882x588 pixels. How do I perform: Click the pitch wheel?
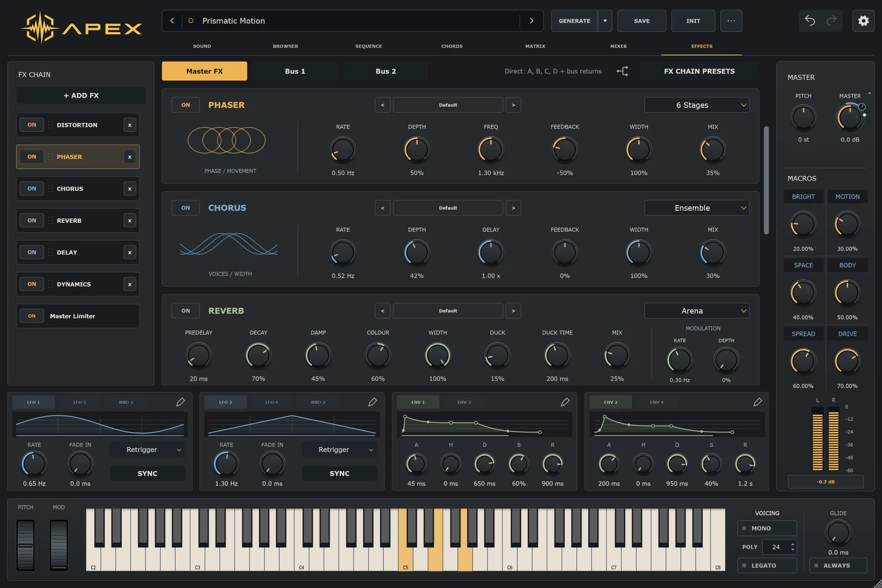pyautogui.click(x=25, y=545)
